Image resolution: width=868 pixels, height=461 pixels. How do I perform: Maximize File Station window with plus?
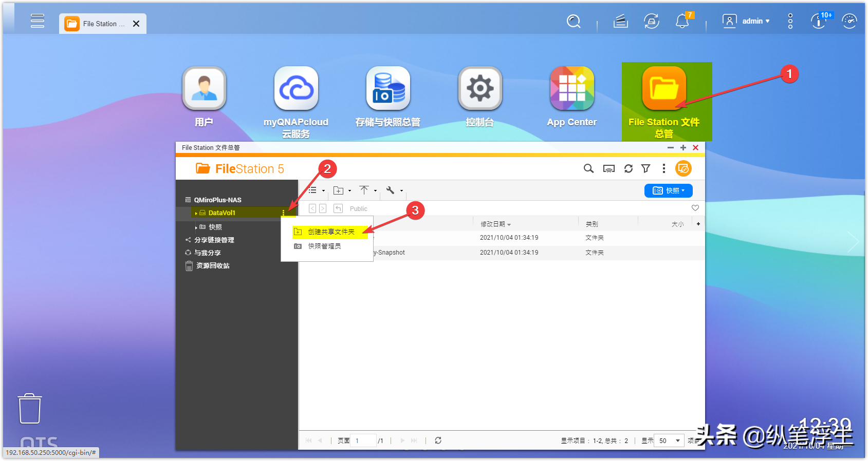click(x=683, y=148)
